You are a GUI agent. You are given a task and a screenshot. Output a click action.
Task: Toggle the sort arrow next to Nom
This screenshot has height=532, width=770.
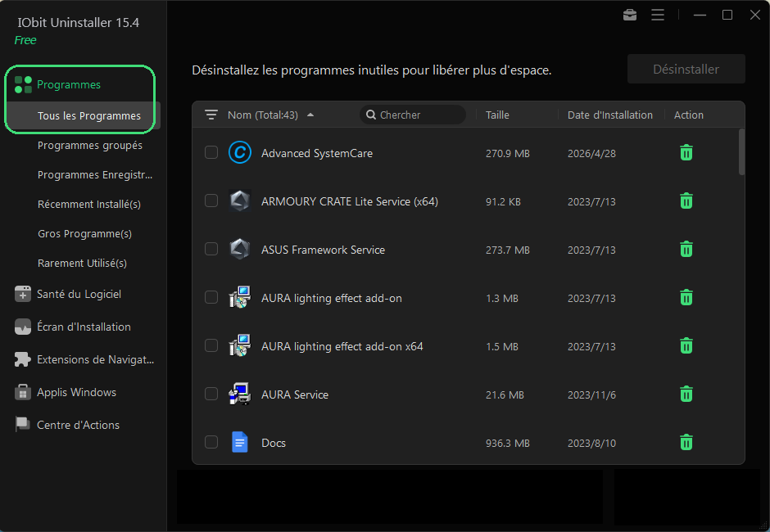coord(310,115)
